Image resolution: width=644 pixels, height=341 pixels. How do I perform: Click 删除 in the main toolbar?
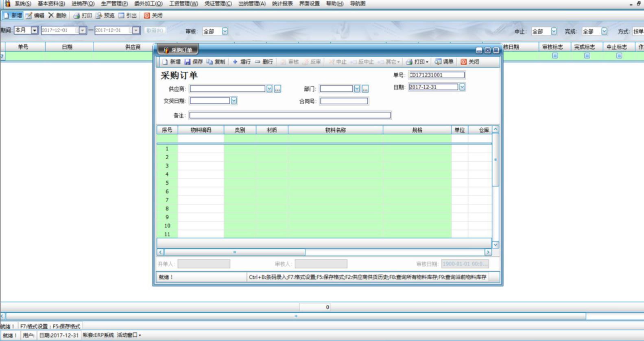pyautogui.click(x=57, y=15)
